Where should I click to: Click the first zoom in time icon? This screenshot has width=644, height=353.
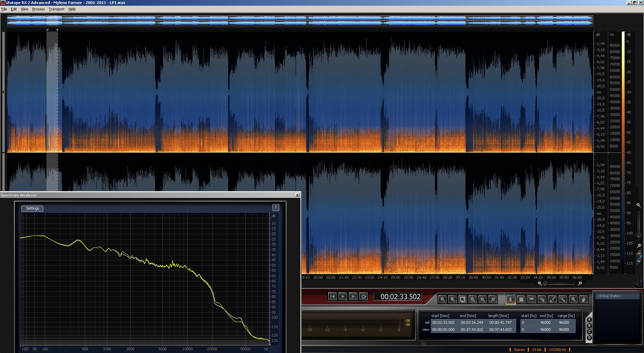[x=442, y=299]
